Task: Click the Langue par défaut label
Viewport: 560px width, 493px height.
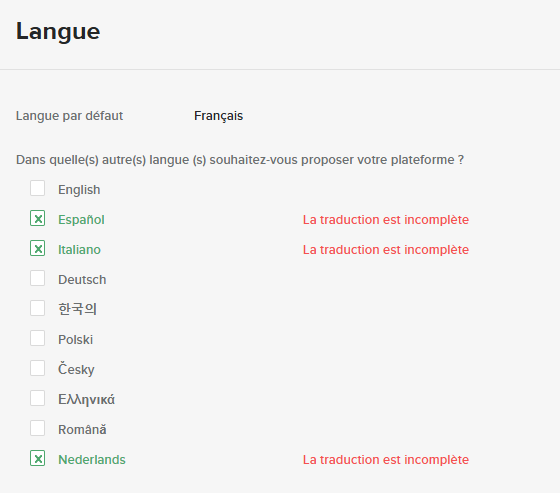Action: coord(70,116)
